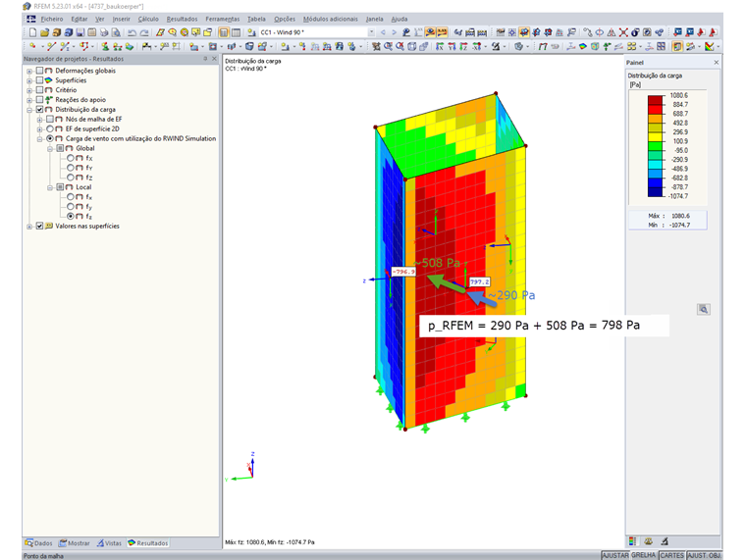
Task: Expand the Superfícies tree node
Action: tap(29, 80)
